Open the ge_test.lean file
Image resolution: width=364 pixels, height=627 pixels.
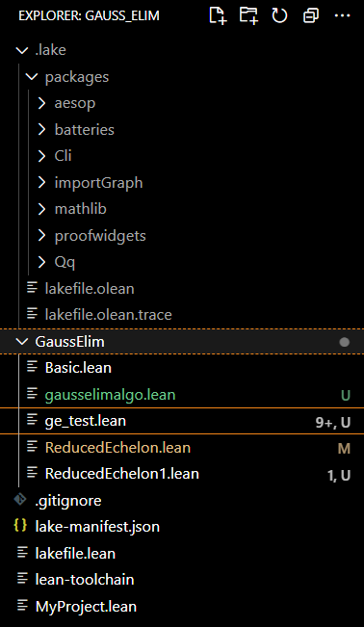point(182,421)
